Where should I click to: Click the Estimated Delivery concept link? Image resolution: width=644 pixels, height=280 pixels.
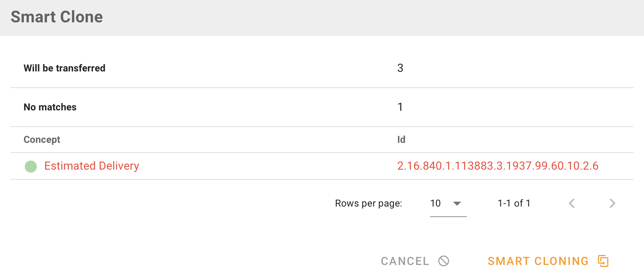tap(92, 166)
